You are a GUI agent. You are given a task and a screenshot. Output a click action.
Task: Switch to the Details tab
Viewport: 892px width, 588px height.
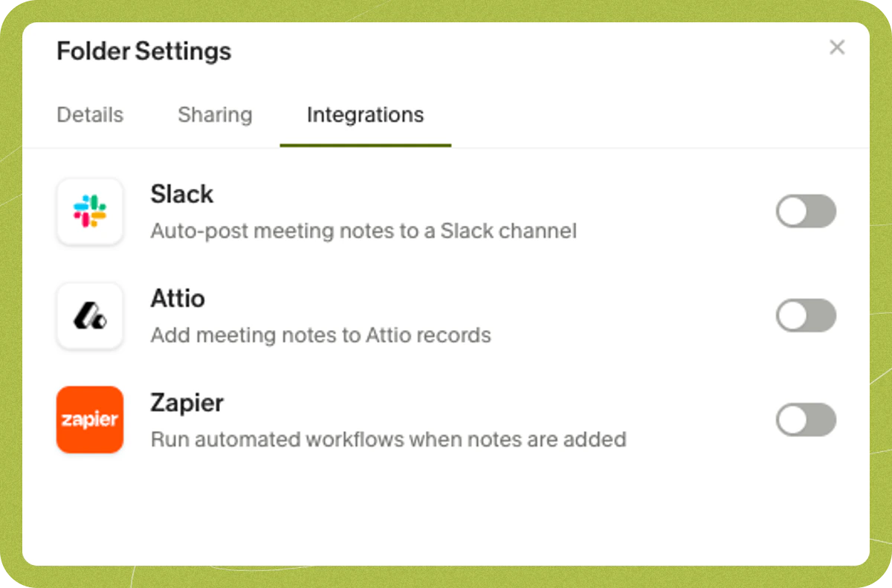pos(89,114)
